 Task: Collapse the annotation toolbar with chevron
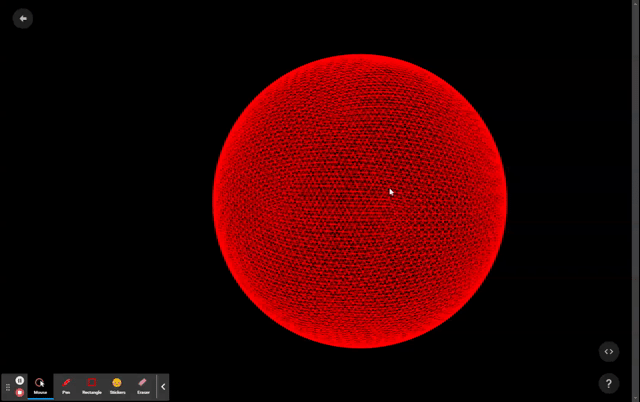[163, 387]
